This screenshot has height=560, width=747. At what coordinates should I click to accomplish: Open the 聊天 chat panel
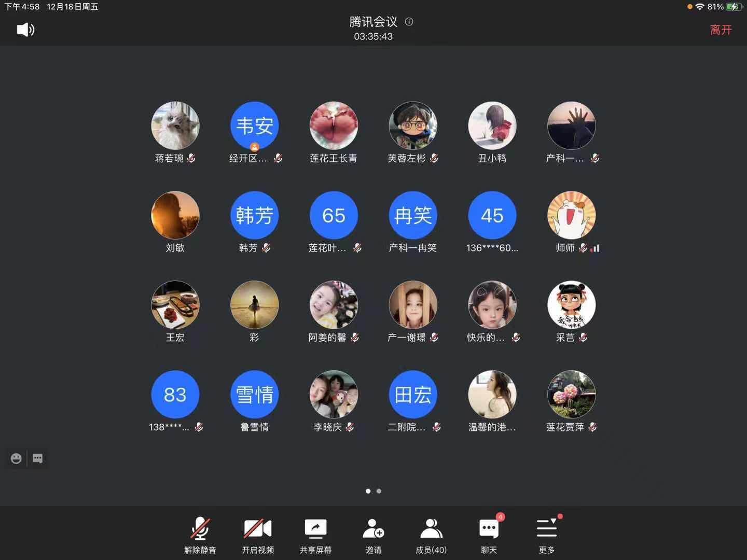(x=489, y=536)
